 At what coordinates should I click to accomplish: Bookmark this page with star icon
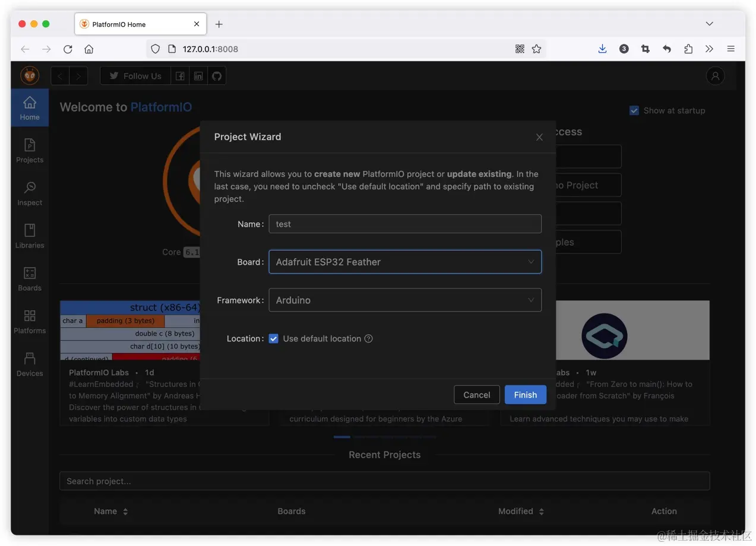[x=536, y=49]
